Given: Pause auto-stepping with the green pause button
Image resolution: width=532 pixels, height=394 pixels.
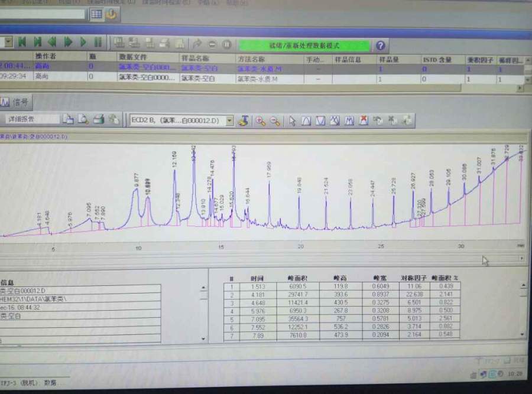Looking at the screenshot, I should tap(98, 43).
